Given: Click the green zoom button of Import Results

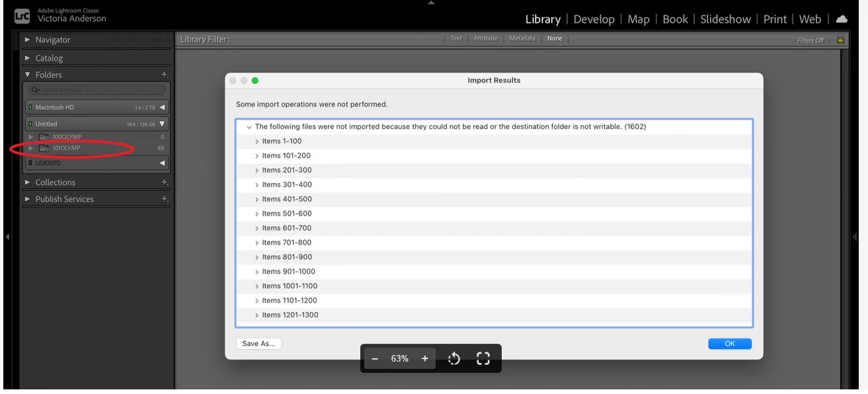Looking at the screenshot, I should [255, 81].
